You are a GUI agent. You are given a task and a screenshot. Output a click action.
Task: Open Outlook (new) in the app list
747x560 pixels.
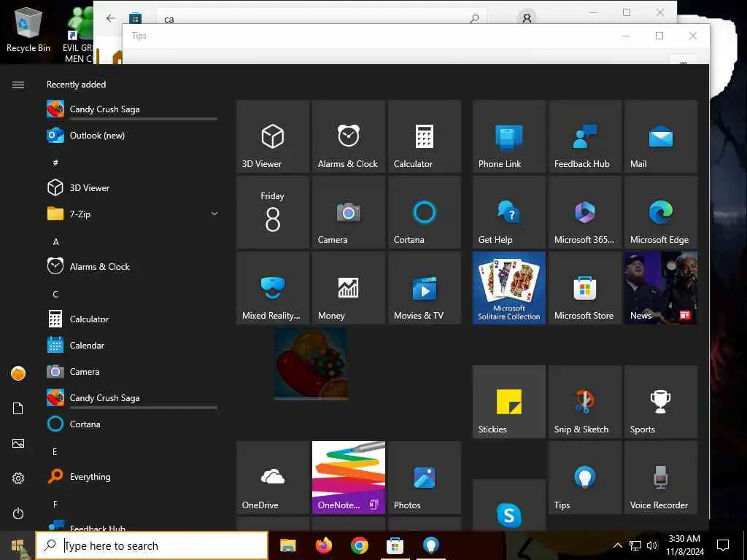[x=131, y=136]
